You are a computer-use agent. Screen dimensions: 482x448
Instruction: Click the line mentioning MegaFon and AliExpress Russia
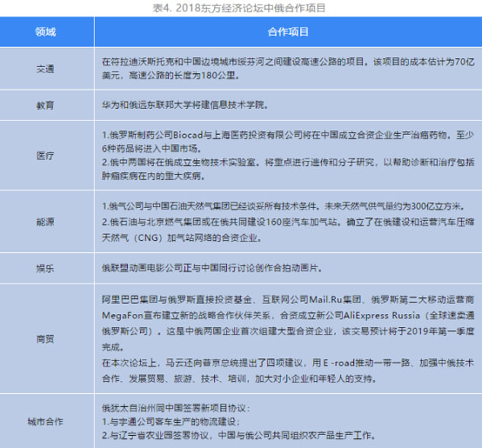288,315
